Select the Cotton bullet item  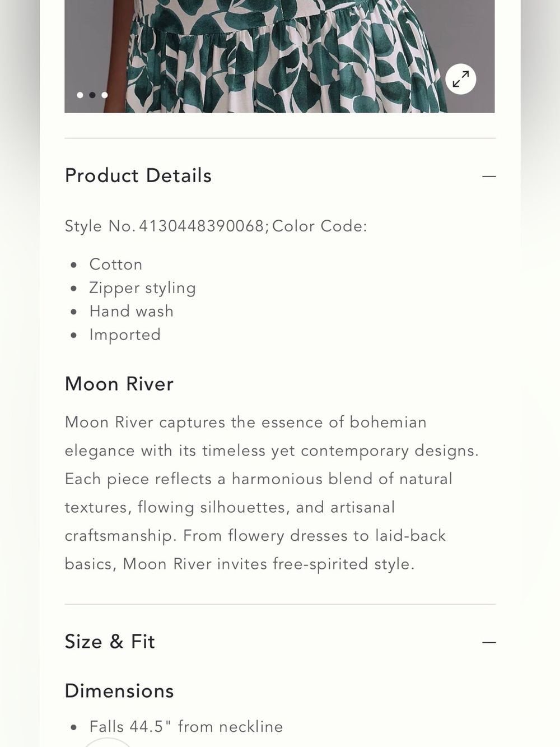pyautogui.click(x=116, y=264)
